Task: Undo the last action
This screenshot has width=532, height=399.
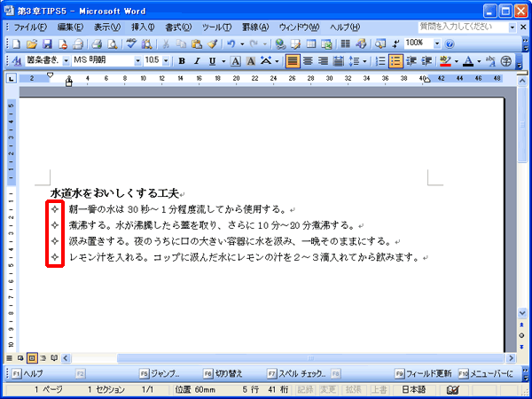Action: (231, 44)
